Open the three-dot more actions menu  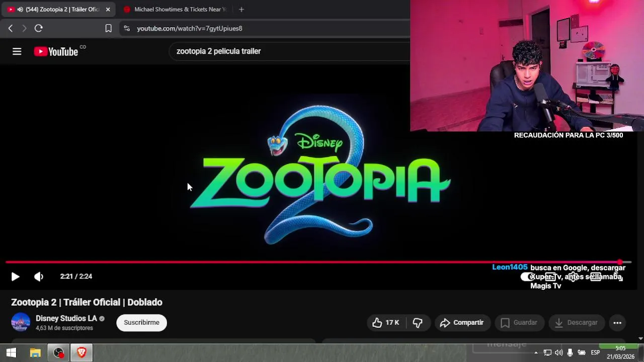click(x=617, y=323)
